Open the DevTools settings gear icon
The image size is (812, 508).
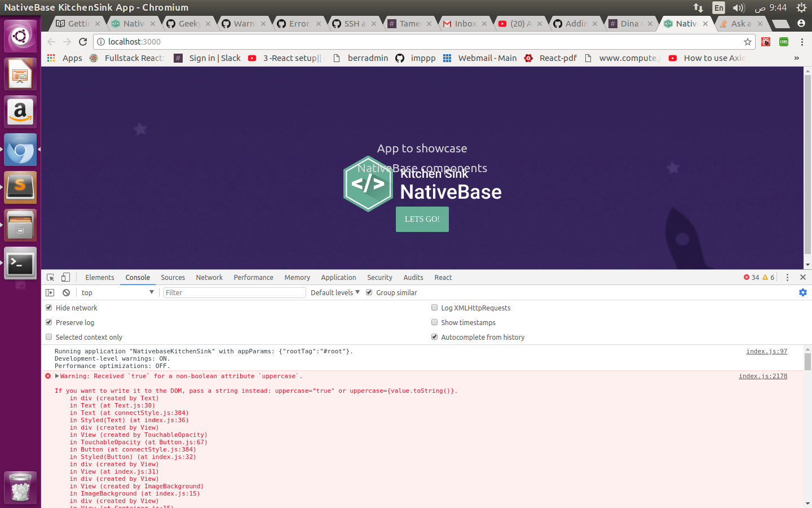tap(803, 292)
